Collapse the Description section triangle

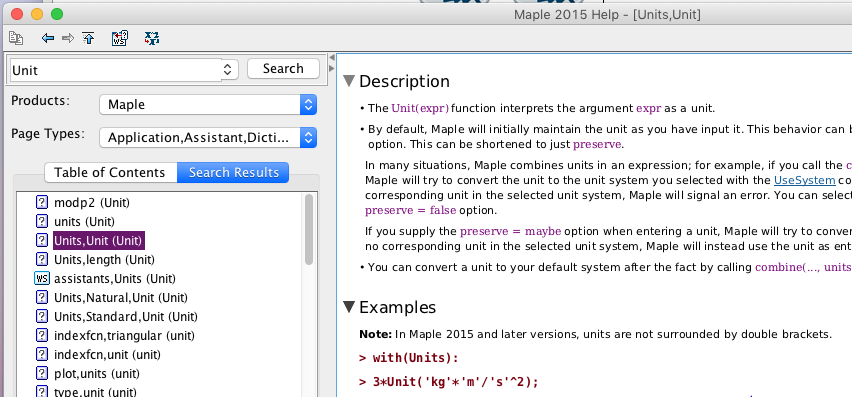[x=349, y=81]
